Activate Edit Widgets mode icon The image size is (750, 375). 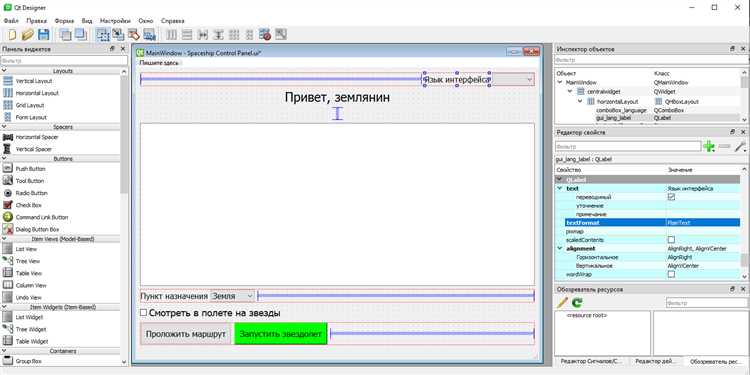(x=102, y=34)
